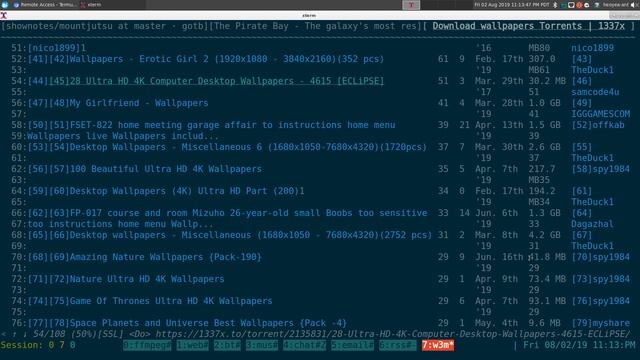This screenshot has height=360, width=640.
Task: Switch to tmux window 1:web
Action: [193, 345]
